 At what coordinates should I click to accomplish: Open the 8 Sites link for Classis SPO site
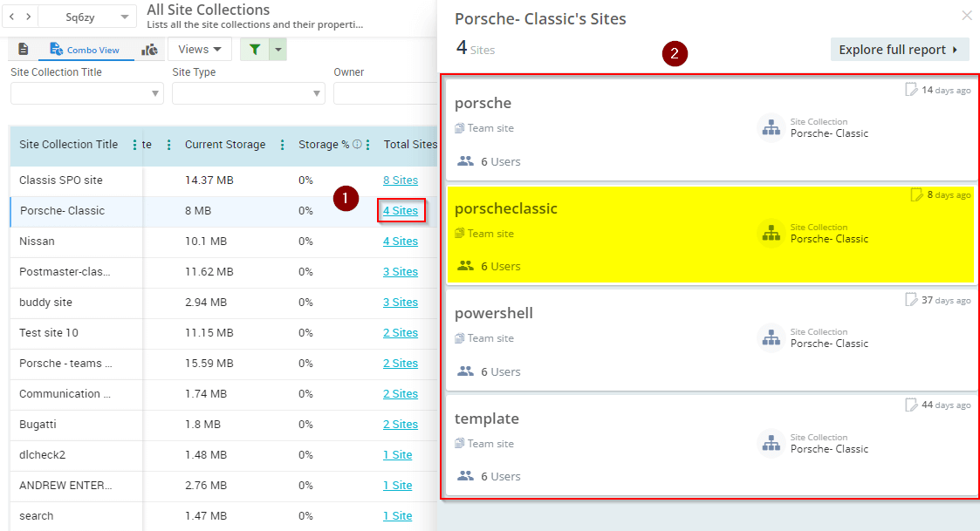coord(400,180)
